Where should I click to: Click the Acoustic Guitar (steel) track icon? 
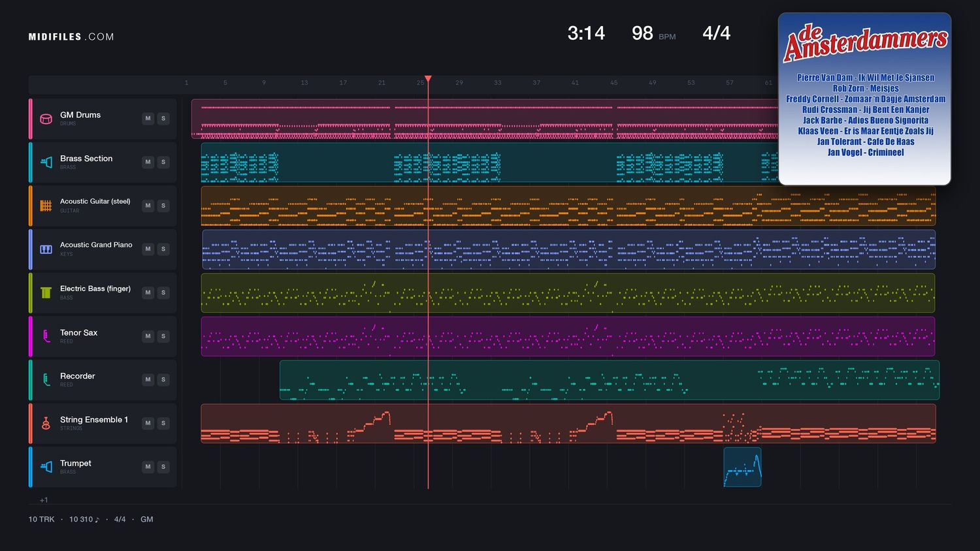[46, 206]
